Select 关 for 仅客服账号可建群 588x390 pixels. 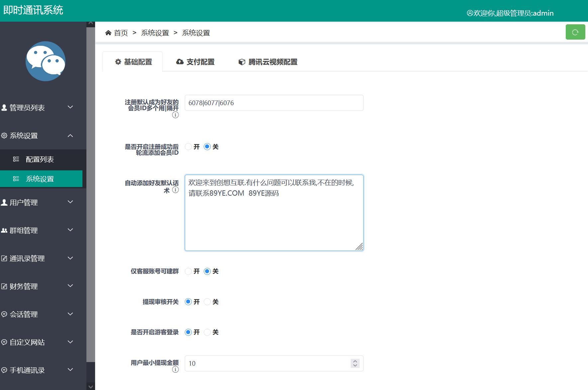coord(207,271)
